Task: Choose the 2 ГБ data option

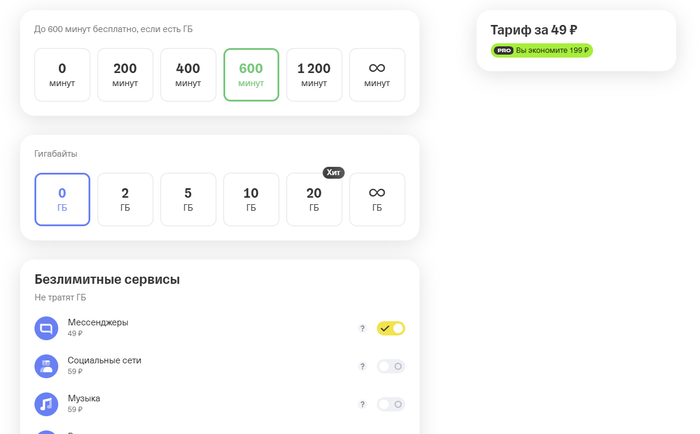Action: [x=125, y=199]
